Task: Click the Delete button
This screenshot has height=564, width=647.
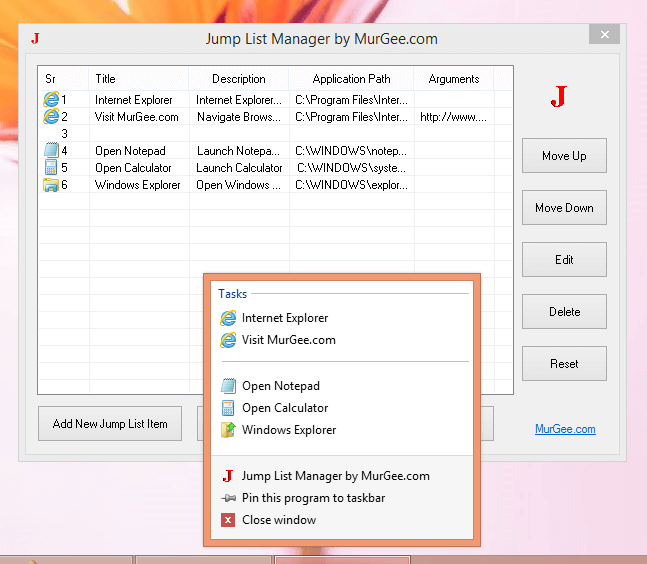Action: (x=564, y=311)
